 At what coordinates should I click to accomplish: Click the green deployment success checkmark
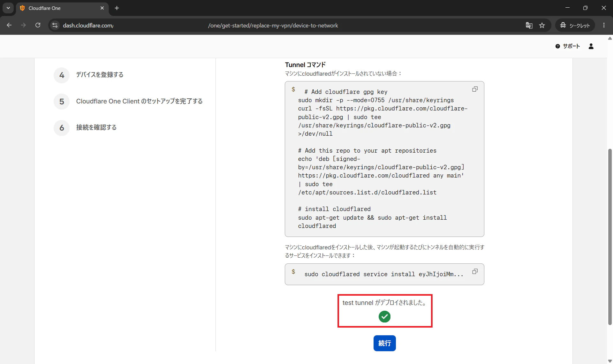[x=384, y=317]
